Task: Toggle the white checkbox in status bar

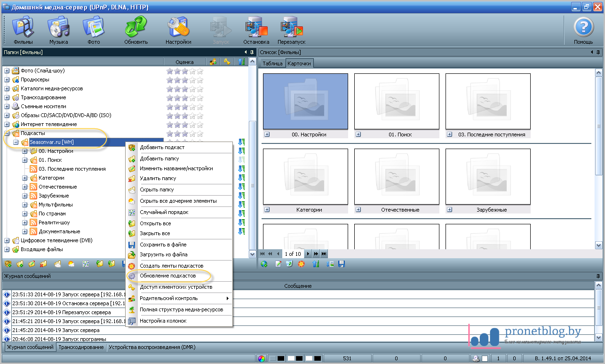Action: [485, 359]
